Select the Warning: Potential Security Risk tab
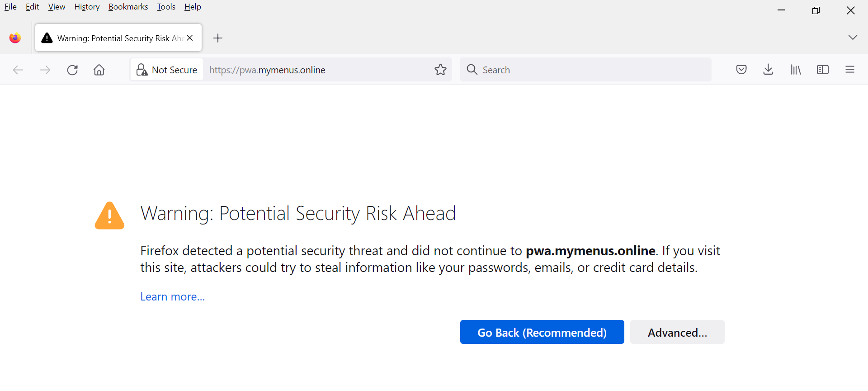Viewport: 868px width, 391px height. click(118, 38)
